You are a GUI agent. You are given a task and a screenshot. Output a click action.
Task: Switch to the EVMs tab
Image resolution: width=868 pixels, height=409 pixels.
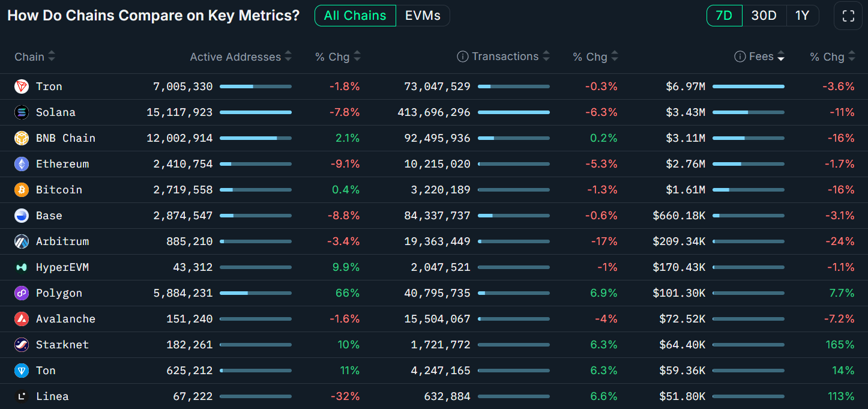[x=423, y=16]
